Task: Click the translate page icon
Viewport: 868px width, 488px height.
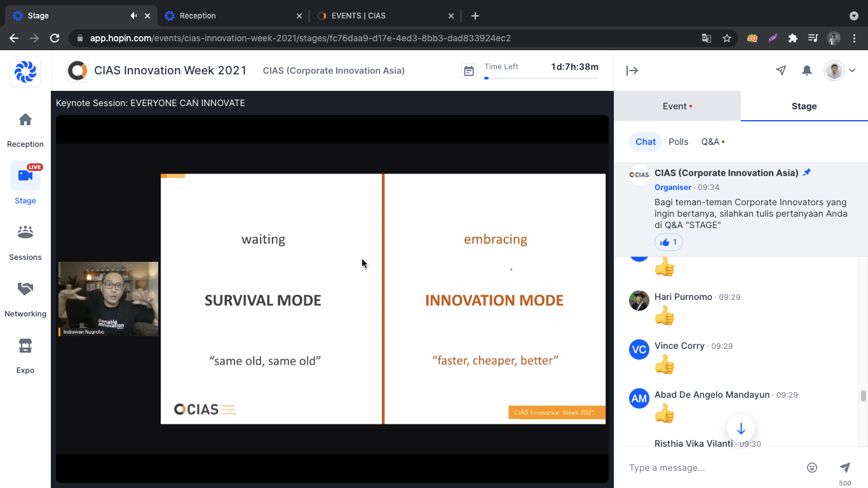Action: pos(707,38)
